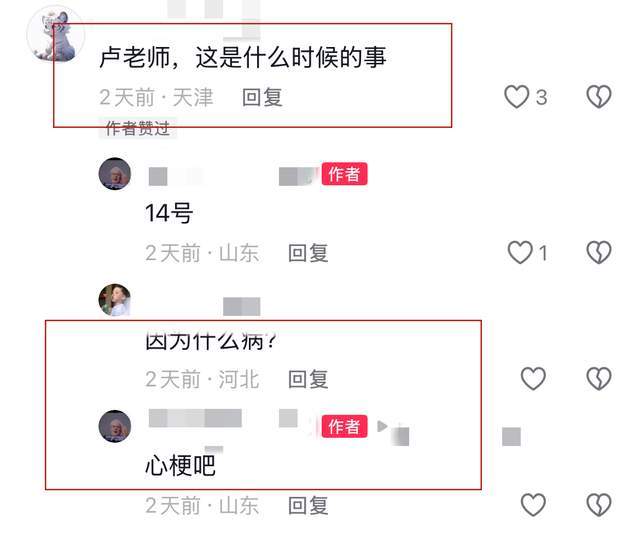The image size is (640, 534).
Task: Reply to the 河北 comment via 回复
Action: 308,379
